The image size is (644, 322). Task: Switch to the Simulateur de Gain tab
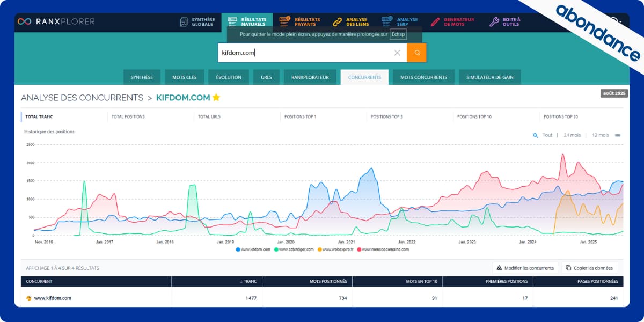click(489, 77)
